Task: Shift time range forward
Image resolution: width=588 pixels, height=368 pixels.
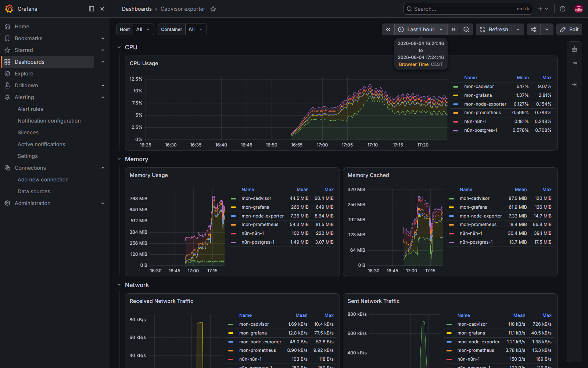Action: (x=453, y=29)
